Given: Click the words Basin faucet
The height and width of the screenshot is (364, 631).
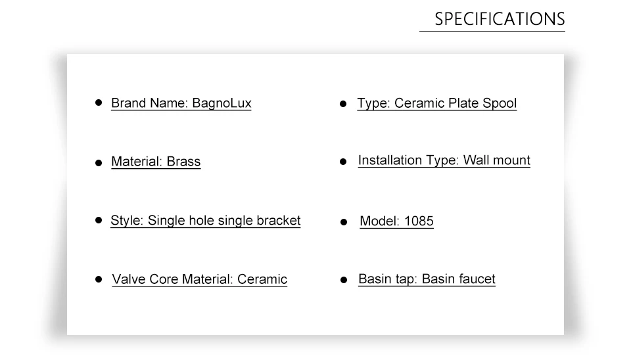Looking at the screenshot, I should tap(458, 279).
